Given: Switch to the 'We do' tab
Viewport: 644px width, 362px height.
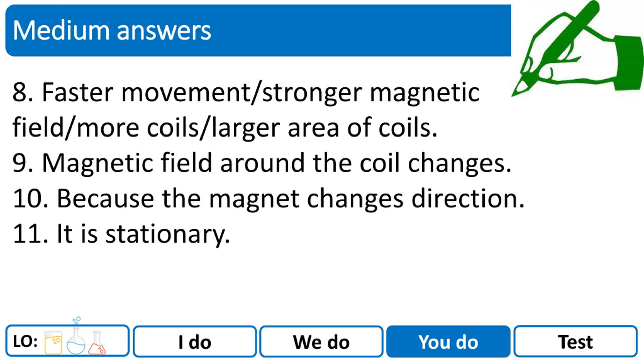Looking at the screenshot, I should point(321,341).
